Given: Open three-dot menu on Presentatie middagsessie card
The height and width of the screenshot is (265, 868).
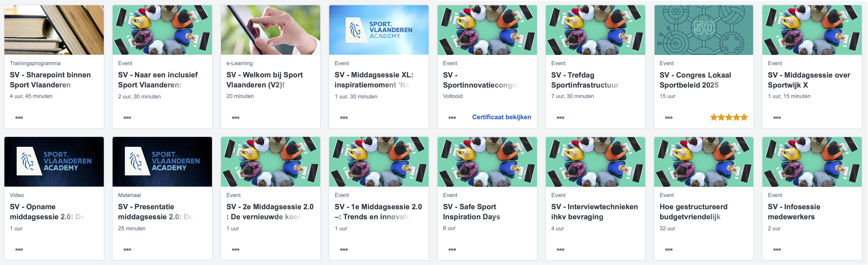Looking at the screenshot, I should (x=127, y=250).
